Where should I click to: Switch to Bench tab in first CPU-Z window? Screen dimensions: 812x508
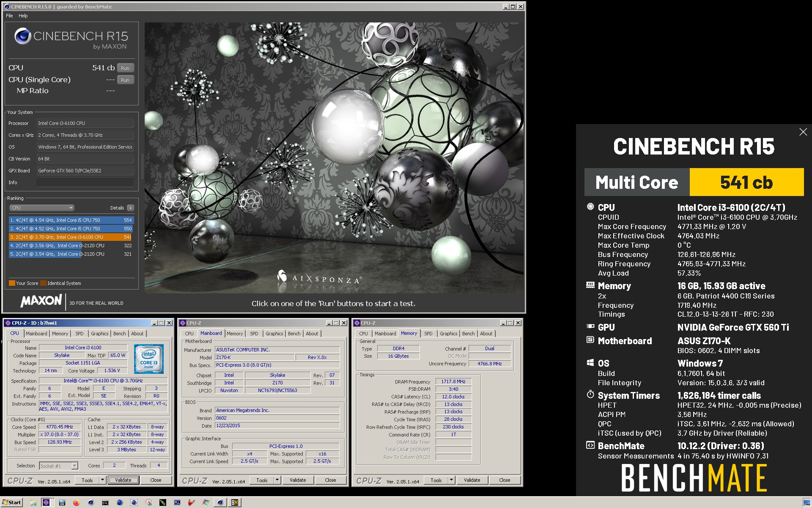(x=120, y=334)
